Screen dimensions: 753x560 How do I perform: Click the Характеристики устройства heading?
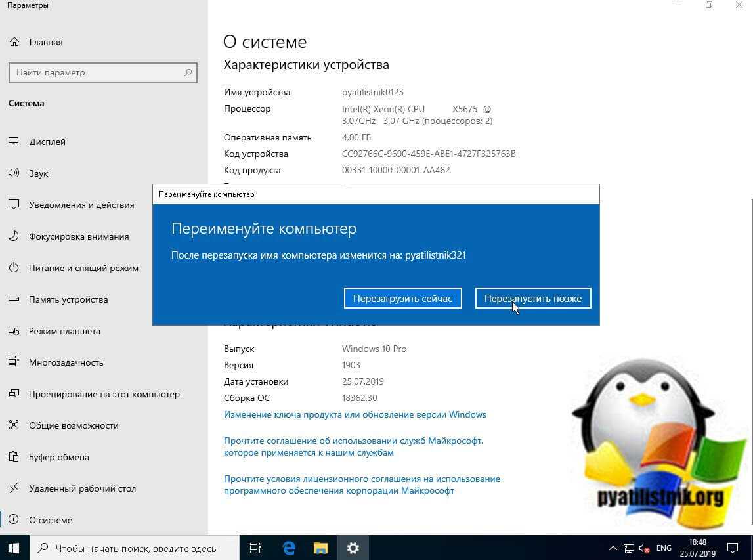pos(307,65)
